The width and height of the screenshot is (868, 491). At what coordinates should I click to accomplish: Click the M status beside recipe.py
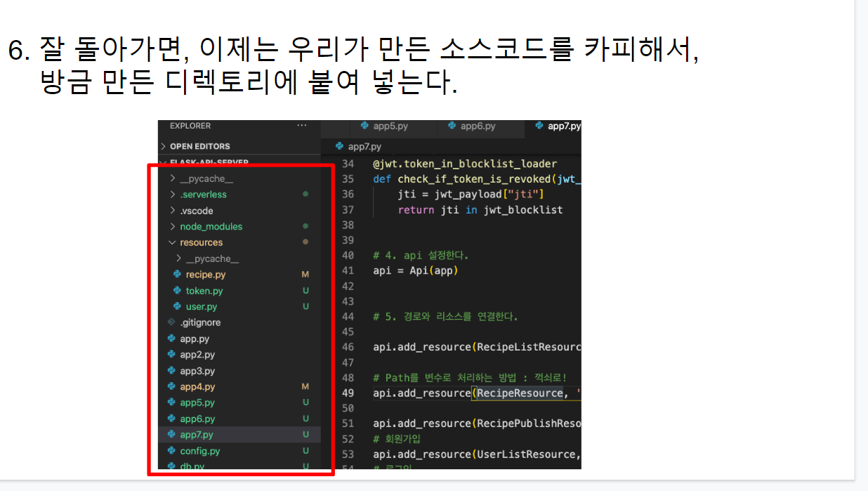tap(305, 275)
